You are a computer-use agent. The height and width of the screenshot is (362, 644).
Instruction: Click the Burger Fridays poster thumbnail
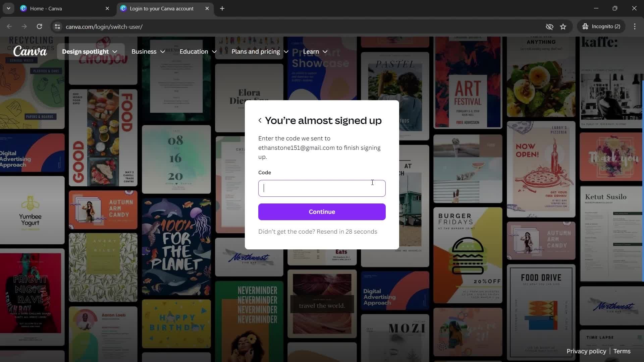(468, 255)
